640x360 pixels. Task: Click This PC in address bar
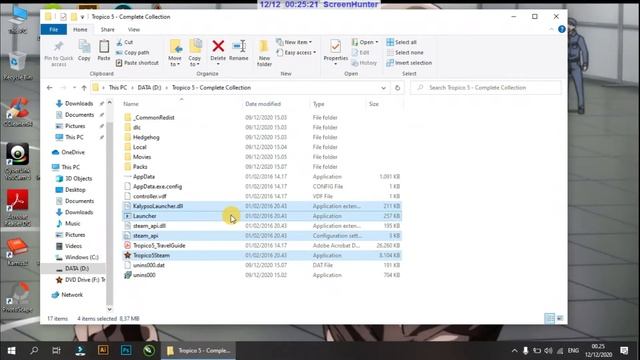(118, 88)
